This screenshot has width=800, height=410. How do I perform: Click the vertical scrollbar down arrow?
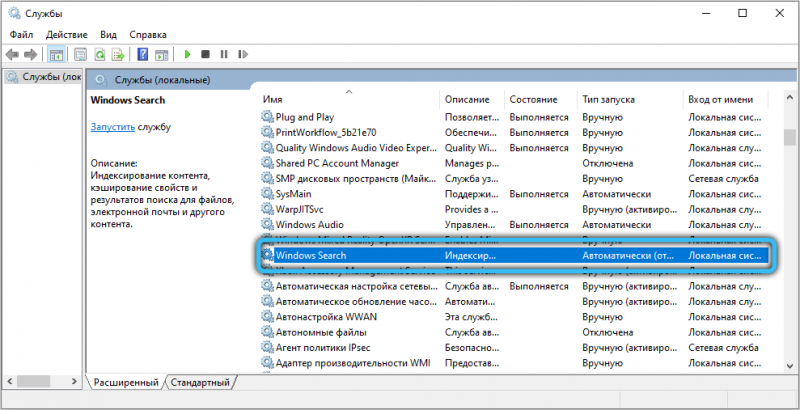(789, 366)
